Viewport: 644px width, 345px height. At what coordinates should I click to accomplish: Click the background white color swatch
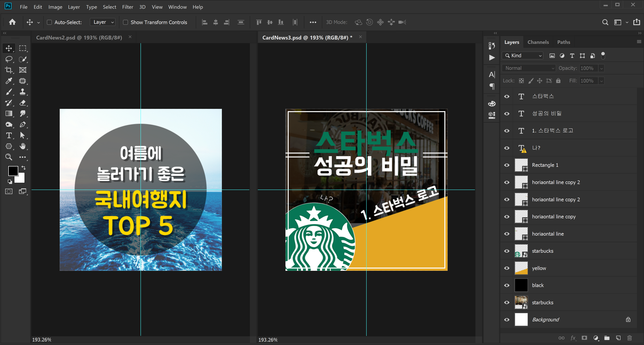[x=21, y=179]
